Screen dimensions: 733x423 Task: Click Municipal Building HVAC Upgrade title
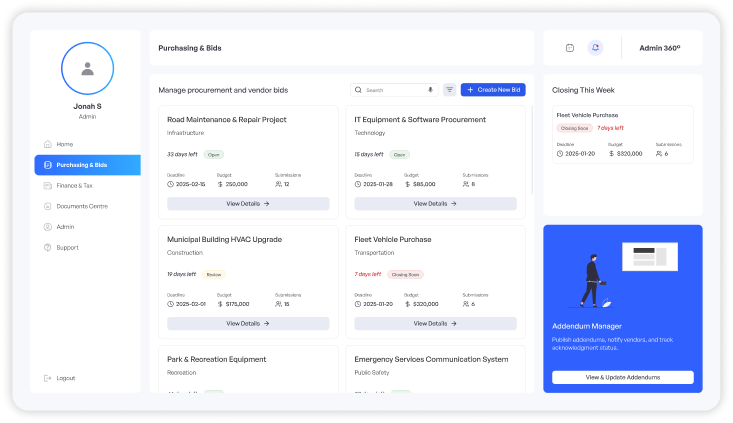click(x=224, y=239)
